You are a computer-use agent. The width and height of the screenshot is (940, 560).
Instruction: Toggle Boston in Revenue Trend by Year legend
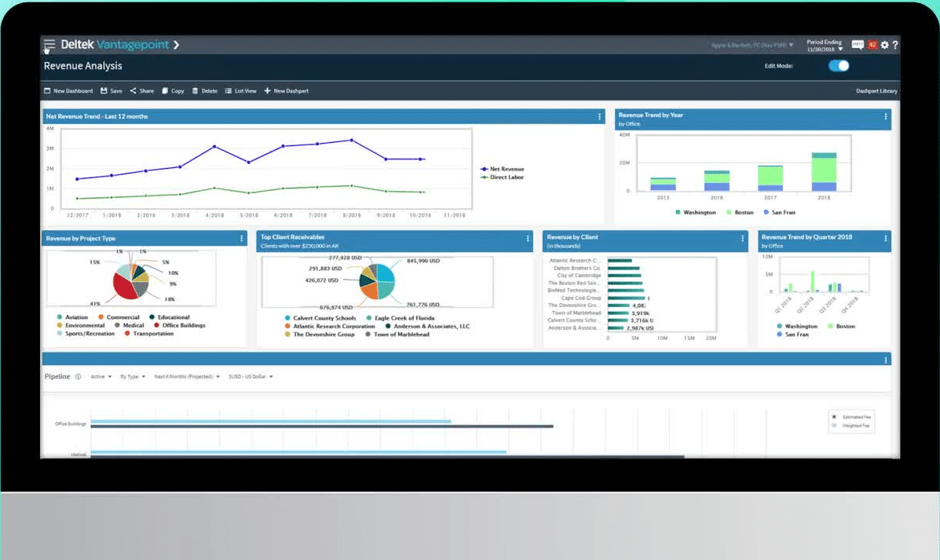click(x=740, y=212)
